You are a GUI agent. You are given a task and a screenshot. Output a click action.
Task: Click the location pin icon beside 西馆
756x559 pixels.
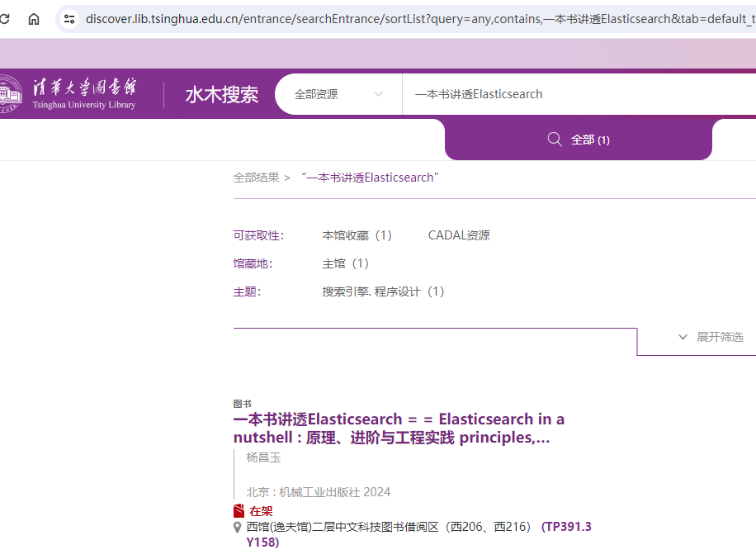click(x=237, y=527)
